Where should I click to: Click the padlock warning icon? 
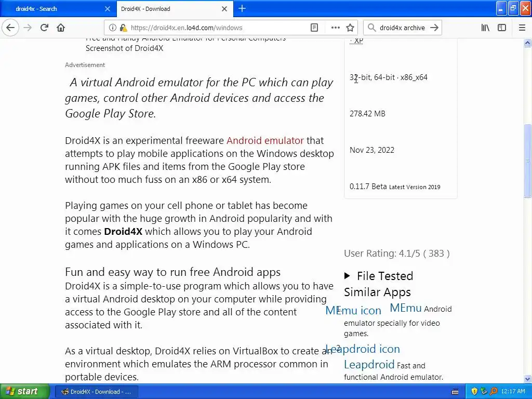[x=124, y=28]
